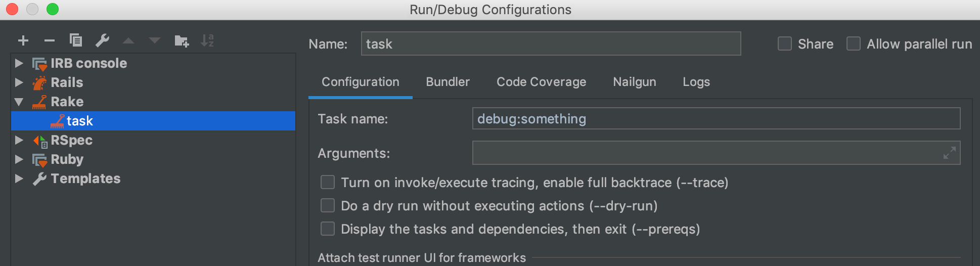
Task: Enable Allow parallel run checkbox
Action: coord(854,43)
